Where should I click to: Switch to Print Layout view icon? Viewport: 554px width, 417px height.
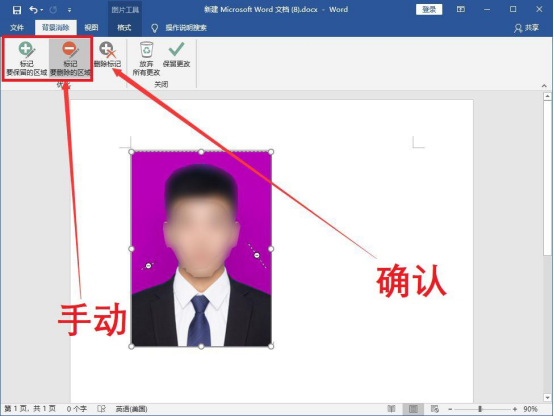[x=413, y=409]
